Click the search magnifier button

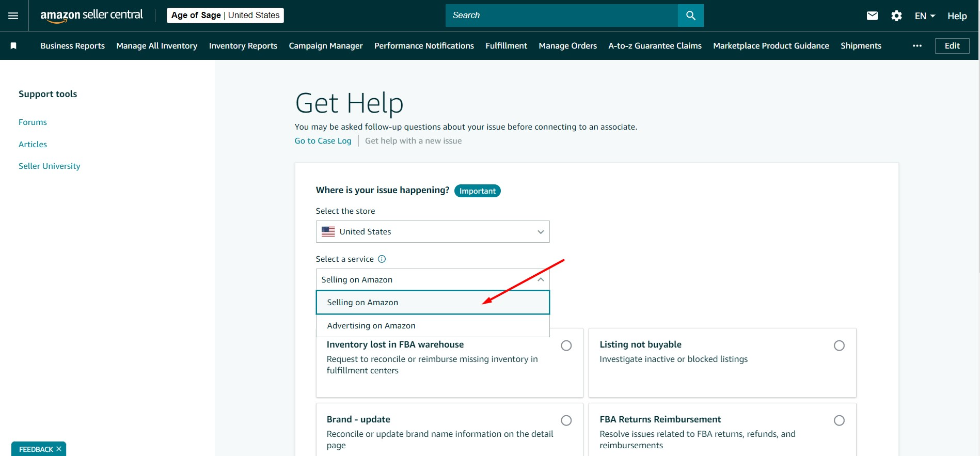point(691,15)
